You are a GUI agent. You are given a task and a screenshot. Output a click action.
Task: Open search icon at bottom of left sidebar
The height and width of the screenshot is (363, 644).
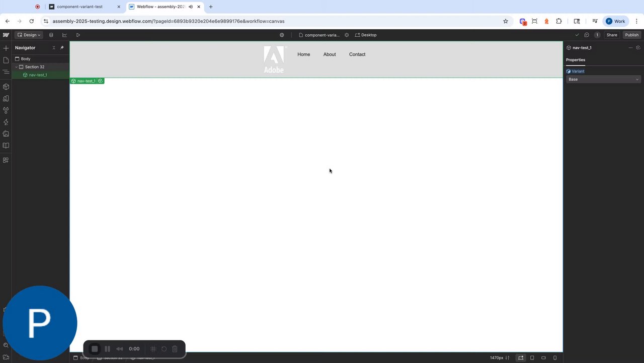tap(6, 345)
